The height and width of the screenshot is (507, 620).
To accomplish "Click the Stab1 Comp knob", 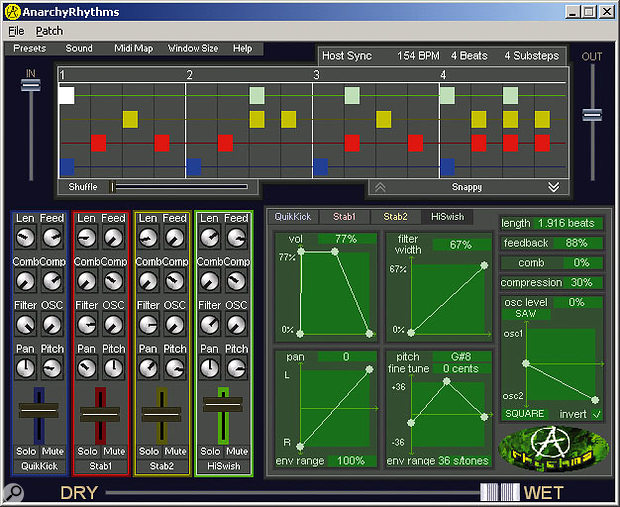I will pos(113,282).
